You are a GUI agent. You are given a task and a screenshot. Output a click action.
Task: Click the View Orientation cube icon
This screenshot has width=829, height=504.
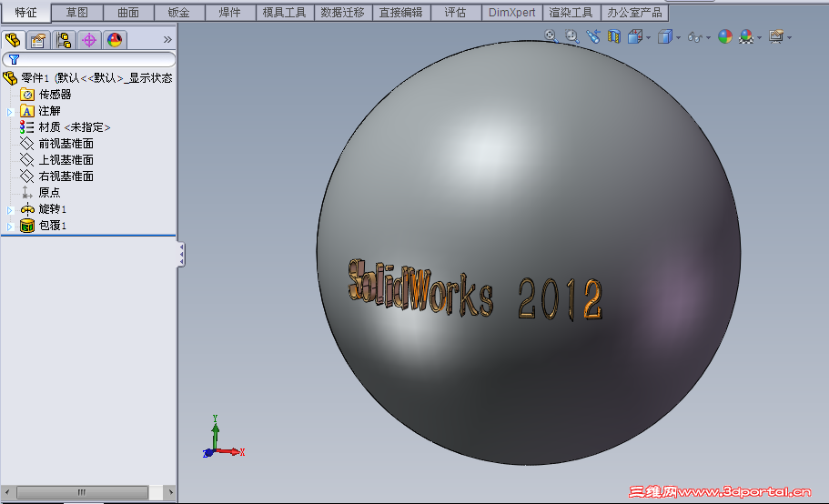(635, 36)
